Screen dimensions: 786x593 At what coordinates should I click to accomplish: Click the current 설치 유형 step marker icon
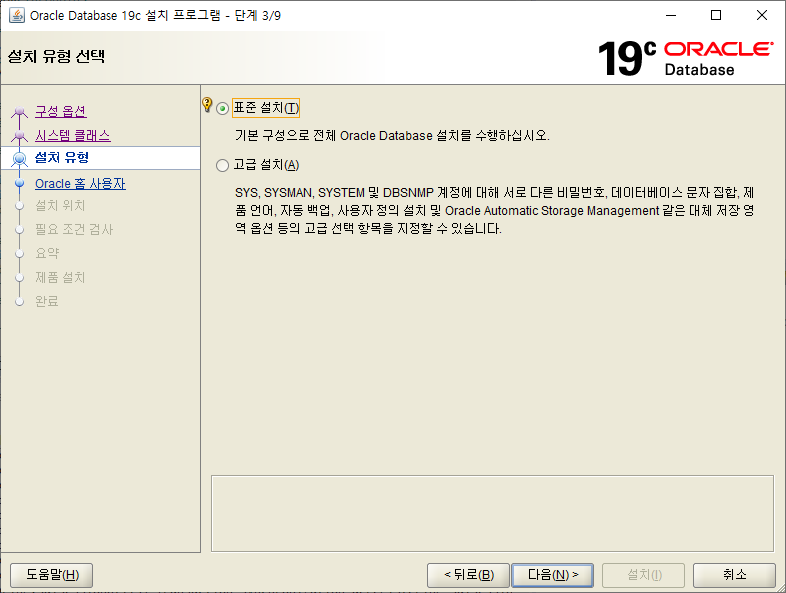pyautogui.click(x=20, y=158)
